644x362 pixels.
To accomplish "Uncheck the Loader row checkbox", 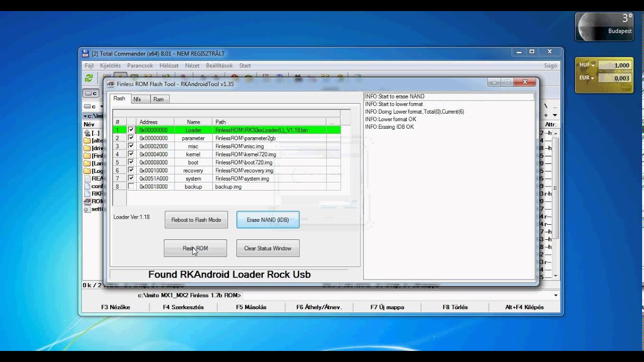I will click(131, 130).
